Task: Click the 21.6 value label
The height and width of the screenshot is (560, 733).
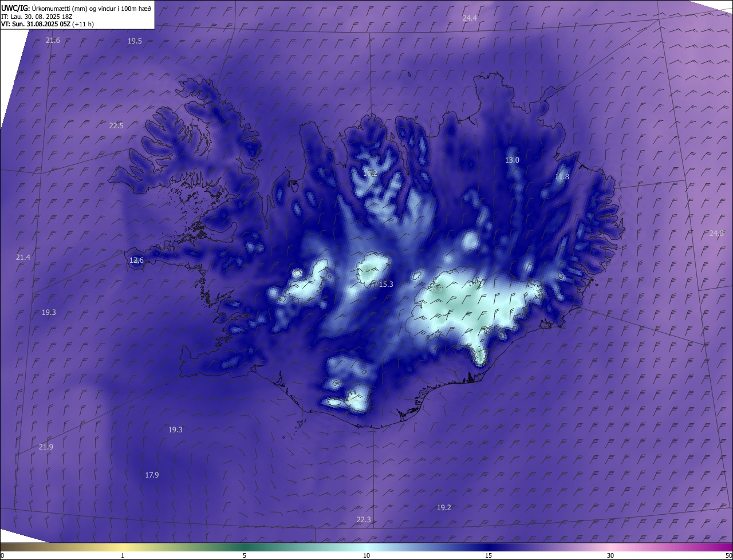Action: [53, 41]
